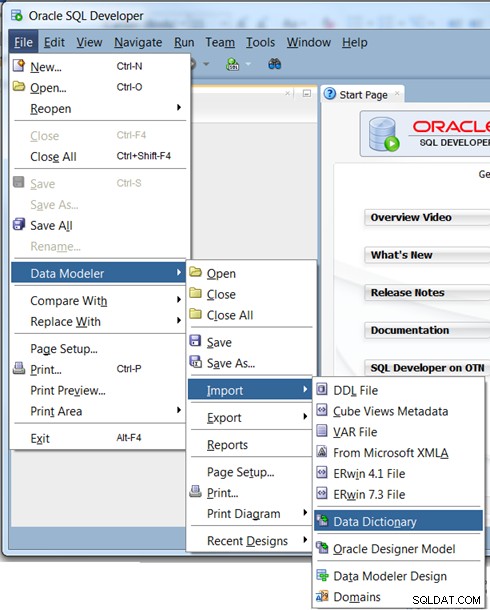Choose Exit from the File menu

tap(100, 438)
